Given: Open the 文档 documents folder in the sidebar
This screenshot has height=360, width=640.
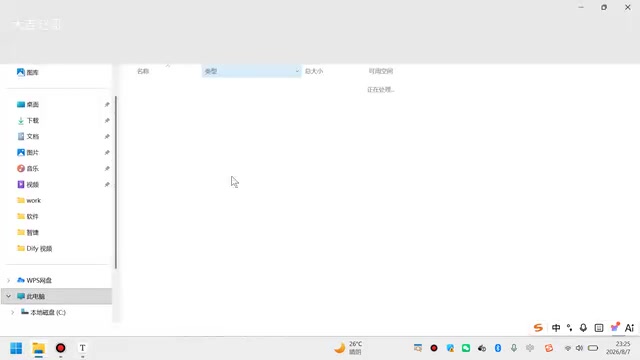Looking at the screenshot, I should pos(28,136).
